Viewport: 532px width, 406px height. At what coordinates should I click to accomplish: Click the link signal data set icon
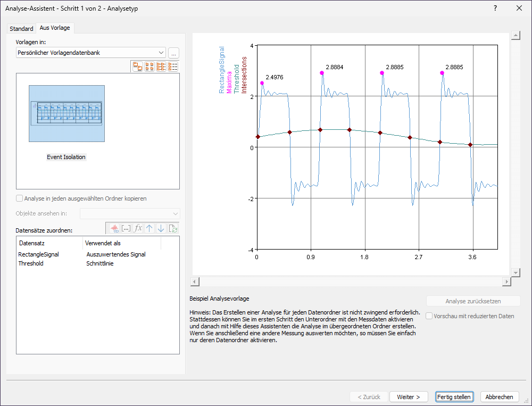114,228
